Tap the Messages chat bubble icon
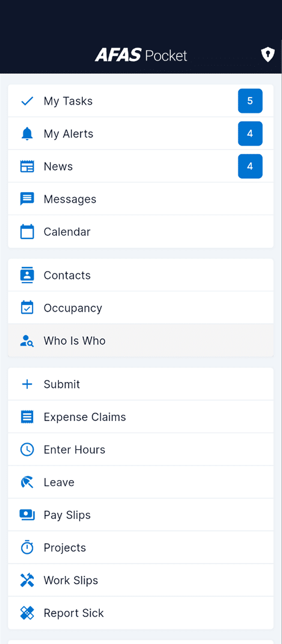 [27, 199]
